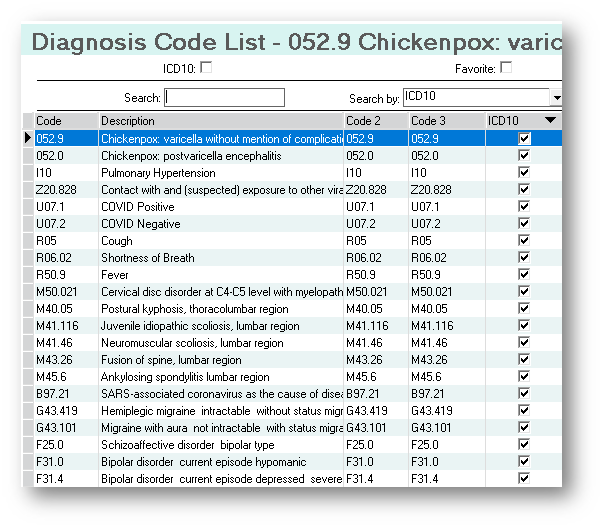604x529 pixels.
Task: Open the Search by ICD10 dropdown
Action: coord(556,98)
